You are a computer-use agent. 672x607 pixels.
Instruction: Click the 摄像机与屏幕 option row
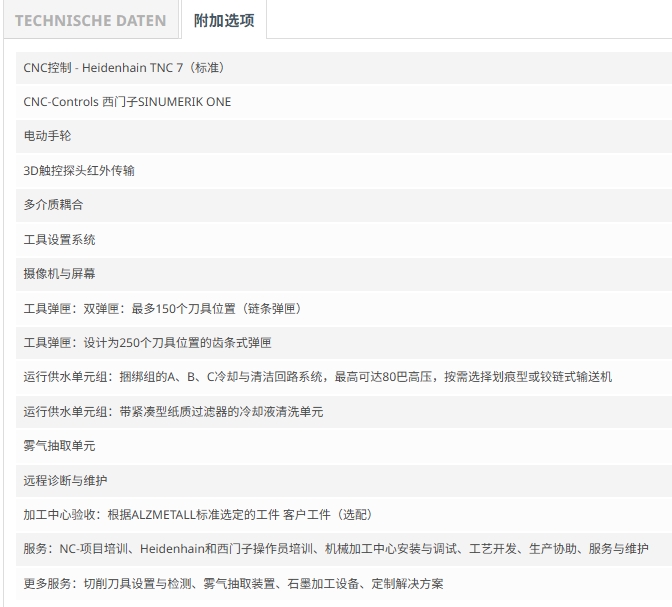point(344,274)
